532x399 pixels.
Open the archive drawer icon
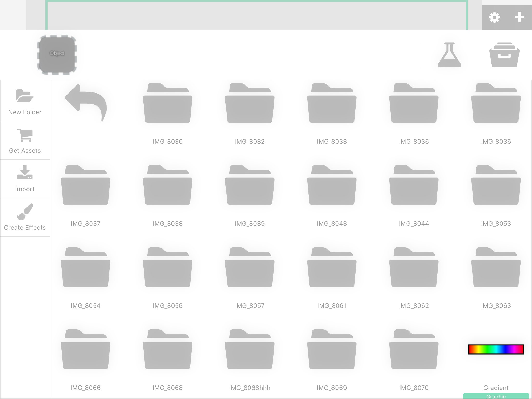pyautogui.click(x=504, y=55)
